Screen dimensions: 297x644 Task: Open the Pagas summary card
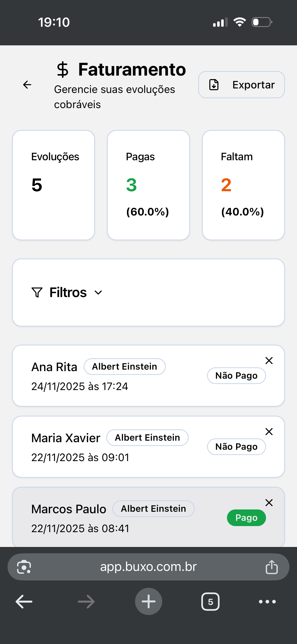tap(148, 185)
